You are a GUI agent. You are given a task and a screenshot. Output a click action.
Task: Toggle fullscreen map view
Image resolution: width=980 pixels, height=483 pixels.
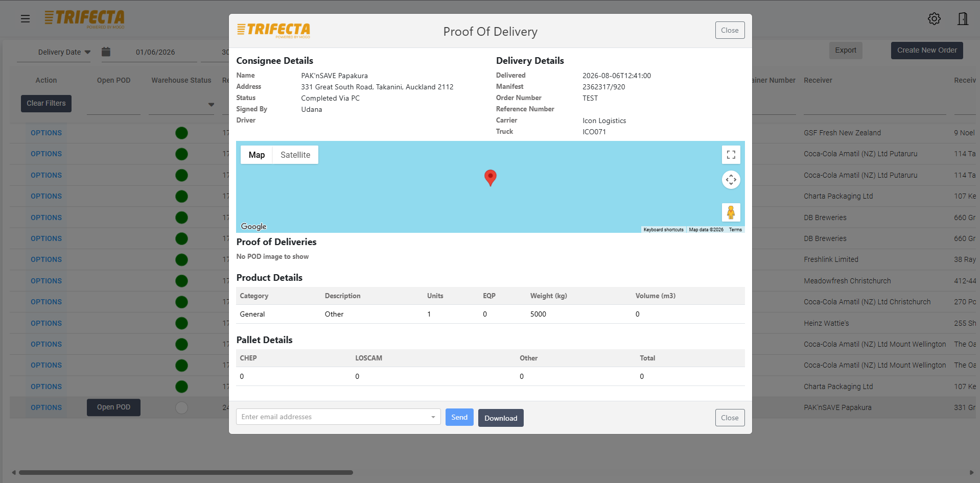pyautogui.click(x=731, y=155)
